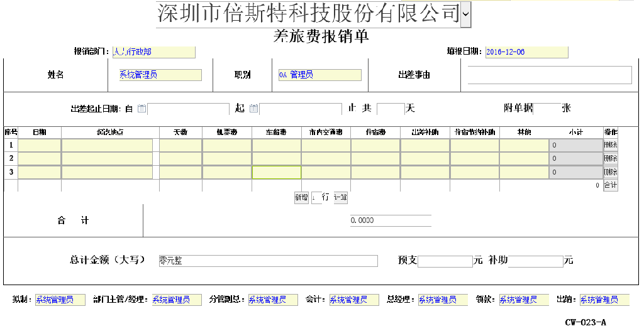644x331 pixels.
Task: Click the 新增 add rows button
Action: click(301, 197)
